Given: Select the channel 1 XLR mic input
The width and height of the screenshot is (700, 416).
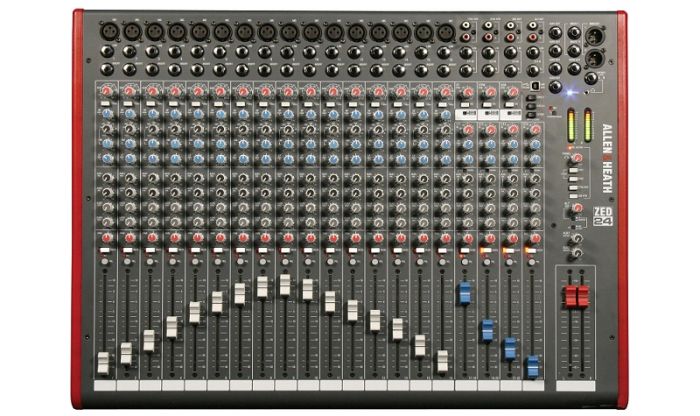Looking at the screenshot, I should 109,31.
